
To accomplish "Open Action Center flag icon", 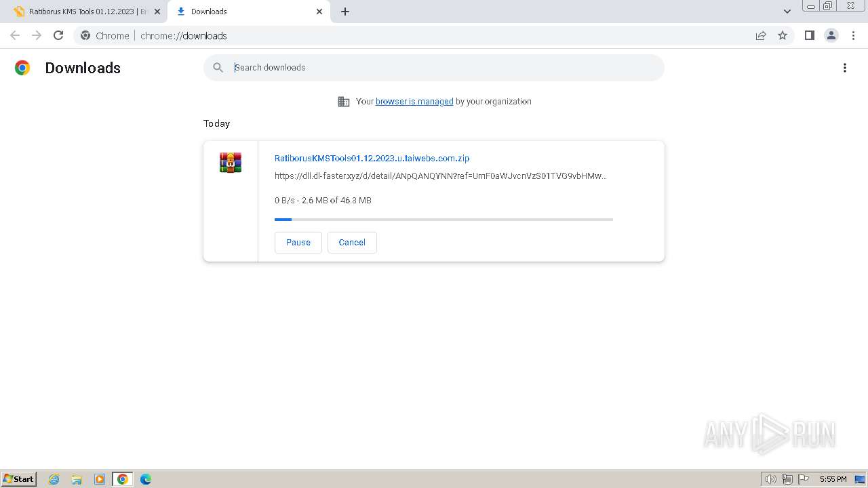I will 804,479.
